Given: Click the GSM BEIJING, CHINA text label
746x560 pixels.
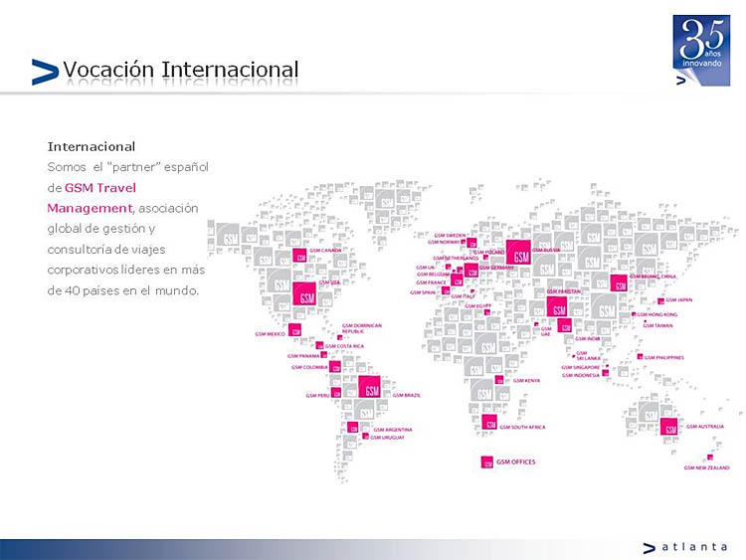Looking at the screenshot, I should [x=653, y=276].
